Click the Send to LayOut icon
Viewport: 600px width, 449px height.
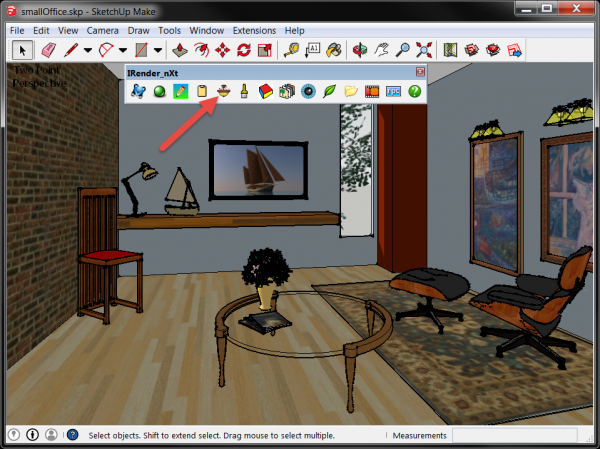click(514, 50)
